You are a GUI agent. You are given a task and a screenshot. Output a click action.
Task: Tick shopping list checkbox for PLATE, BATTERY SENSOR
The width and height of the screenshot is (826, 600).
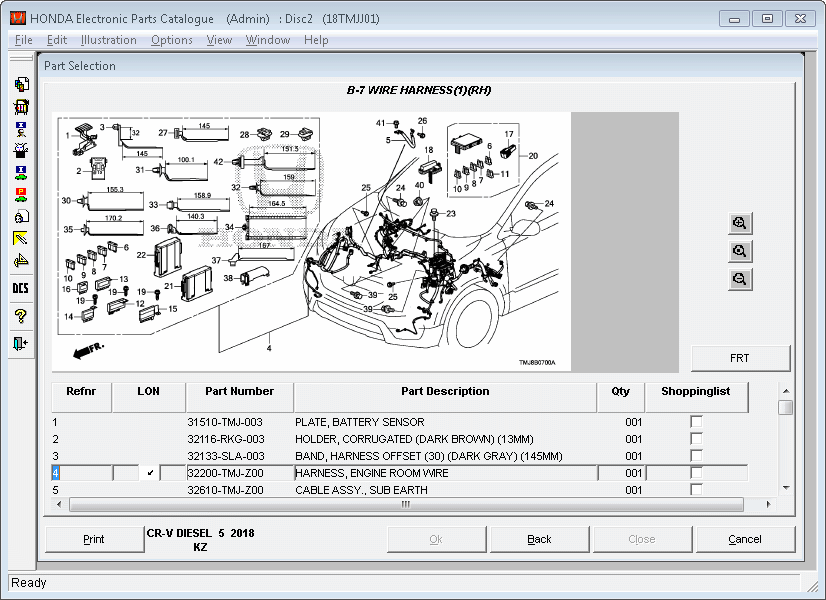[x=696, y=422]
